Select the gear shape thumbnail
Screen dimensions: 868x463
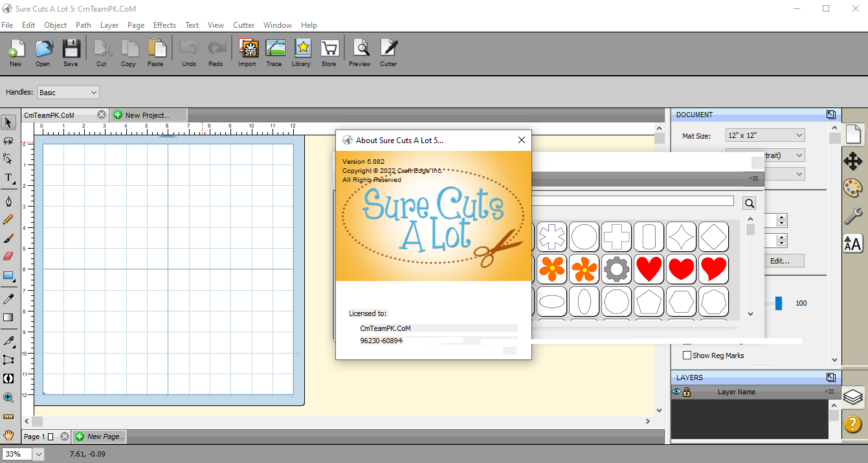click(616, 269)
